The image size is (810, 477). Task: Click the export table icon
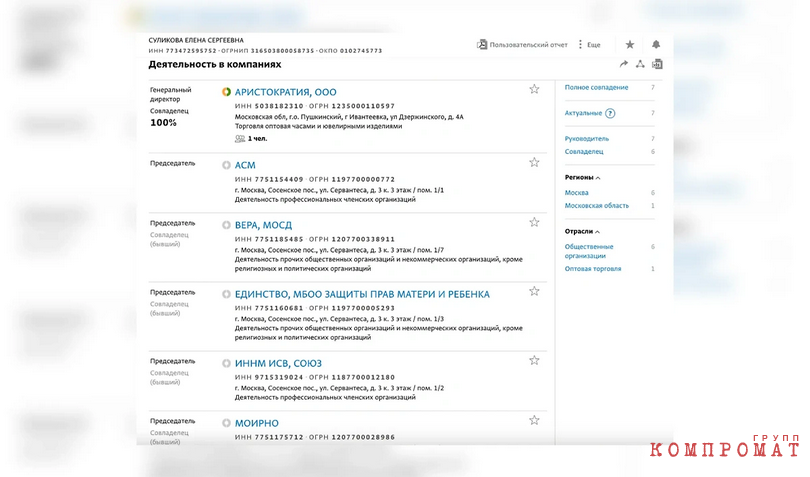pos(657,64)
